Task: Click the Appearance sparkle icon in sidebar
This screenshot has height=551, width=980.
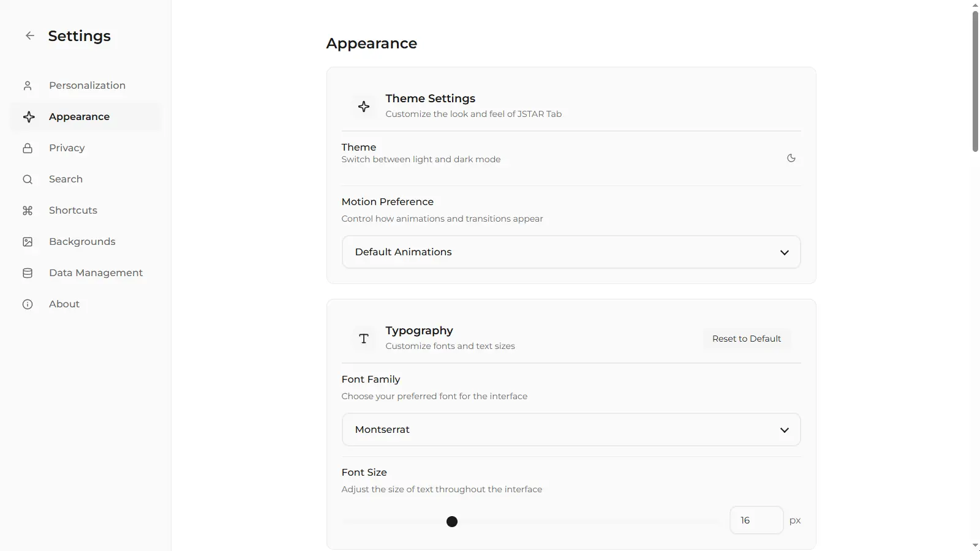Action: [x=29, y=117]
